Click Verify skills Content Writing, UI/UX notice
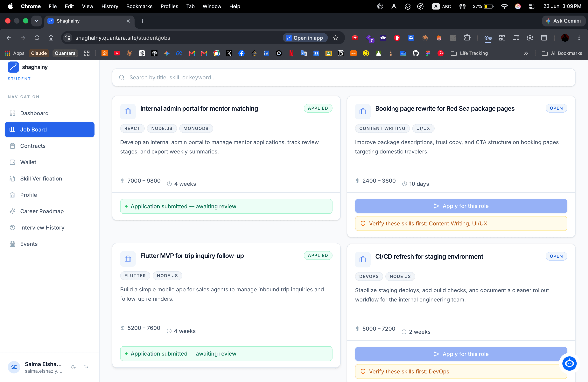 point(461,223)
